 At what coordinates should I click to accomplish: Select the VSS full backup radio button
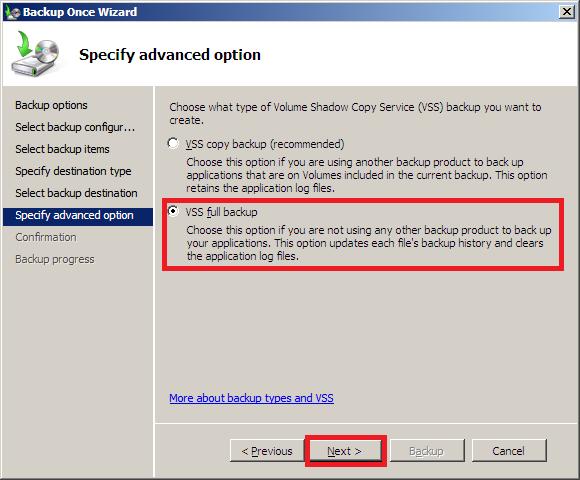tap(173, 211)
